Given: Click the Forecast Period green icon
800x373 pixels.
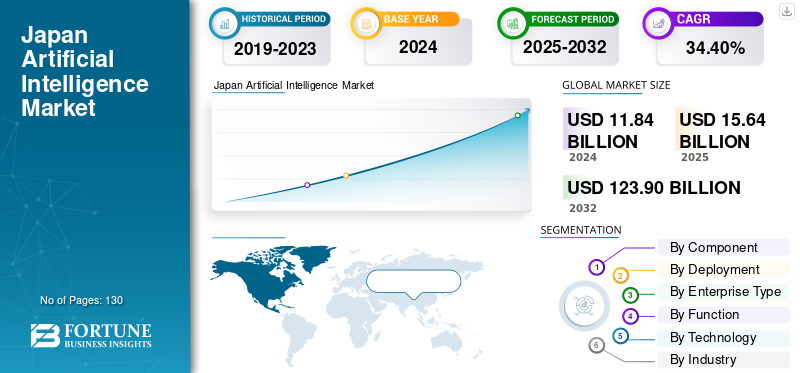Looking at the screenshot, I should [512, 23].
